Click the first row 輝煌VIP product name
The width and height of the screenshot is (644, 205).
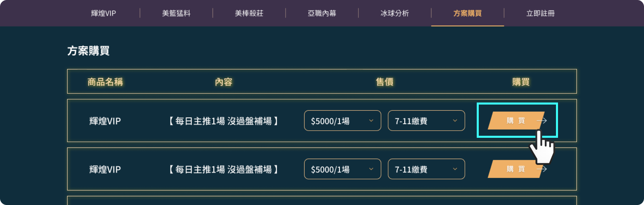click(x=105, y=121)
